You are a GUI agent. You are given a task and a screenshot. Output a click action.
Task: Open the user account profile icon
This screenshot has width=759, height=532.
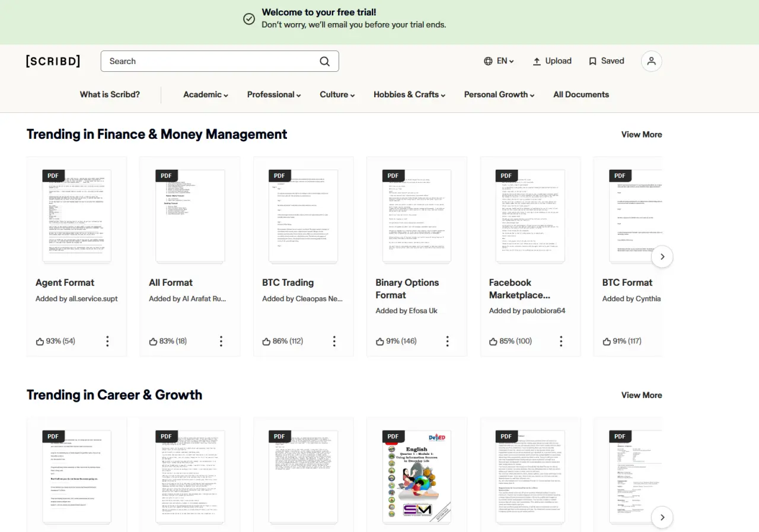point(651,61)
